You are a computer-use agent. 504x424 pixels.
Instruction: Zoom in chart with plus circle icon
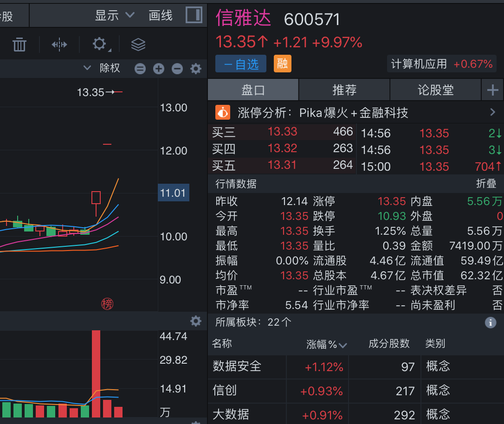(159, 68)
